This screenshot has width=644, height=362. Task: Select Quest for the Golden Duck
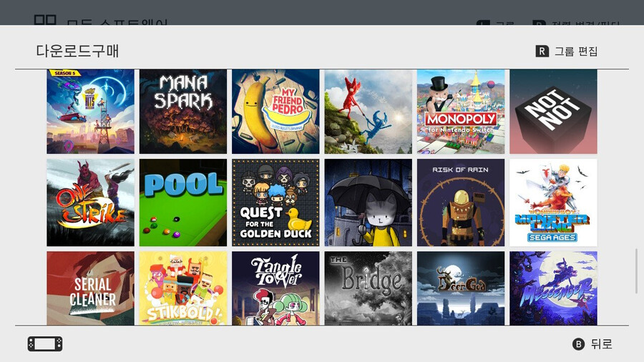pyautogui.click(x=275, y=202)
